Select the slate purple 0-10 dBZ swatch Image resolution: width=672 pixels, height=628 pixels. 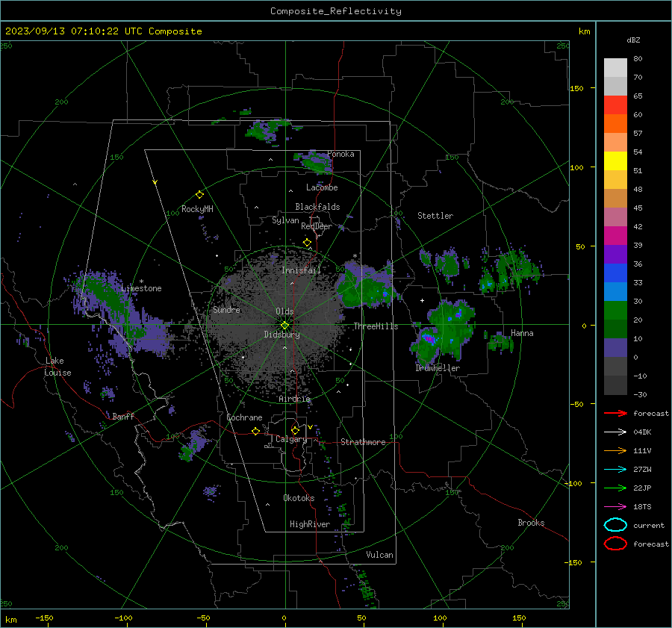tap(615, 348)
